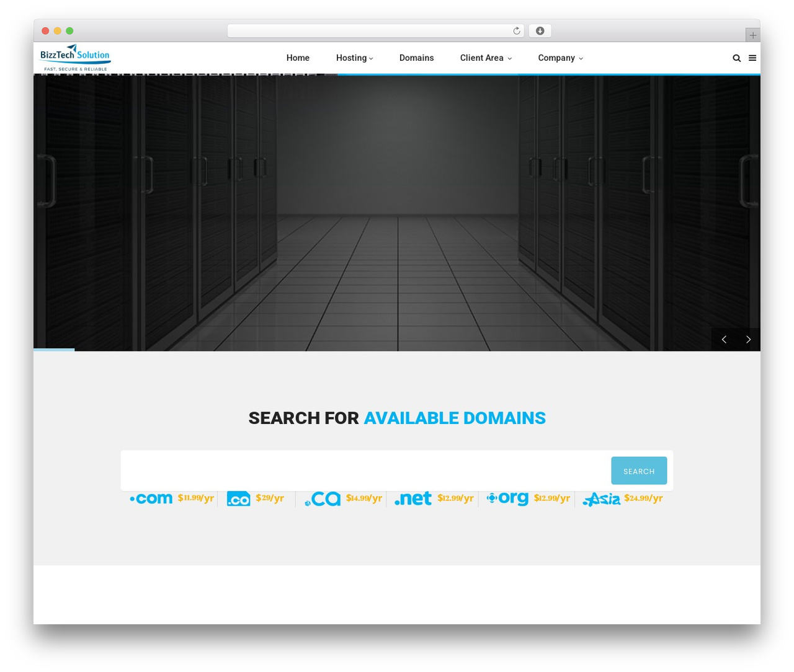Click the $14.99/yr .ca price

[364, 498]
